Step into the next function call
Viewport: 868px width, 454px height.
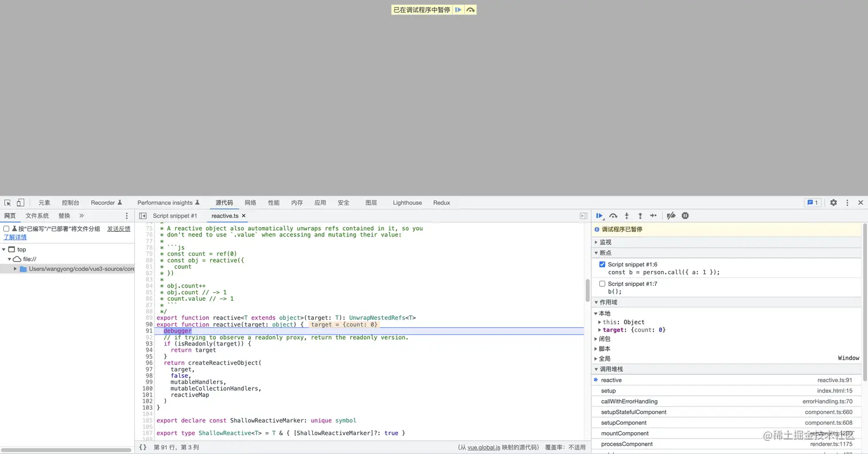[x=627, y=216]
